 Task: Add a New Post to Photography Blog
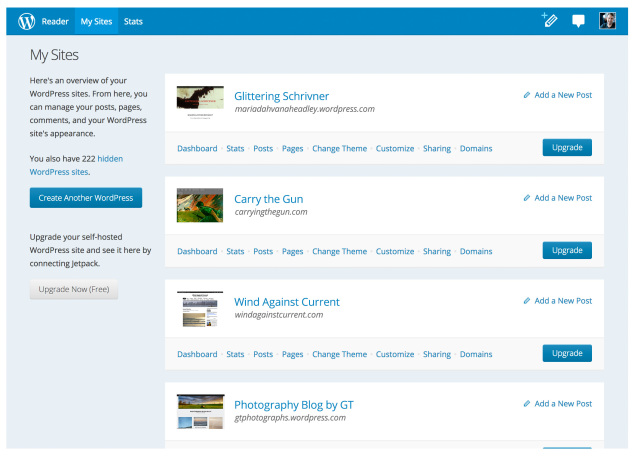pos(558,404)
